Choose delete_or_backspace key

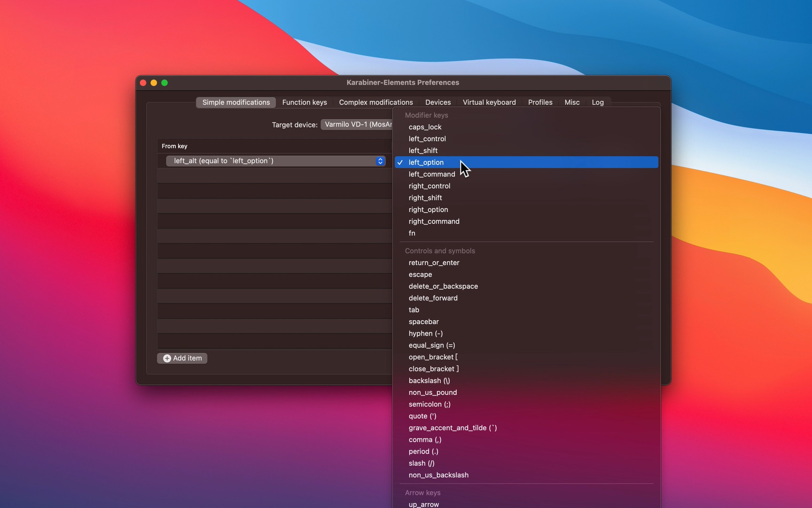click(x=526, y=286)
